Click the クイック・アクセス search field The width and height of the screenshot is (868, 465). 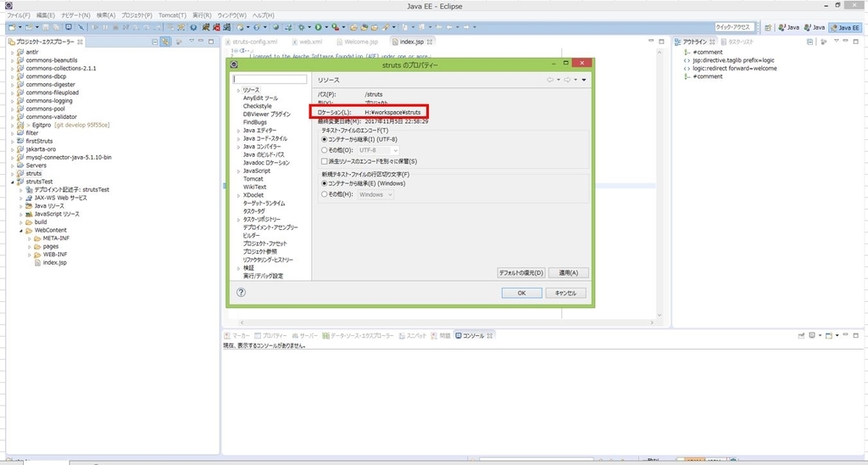coord(735,27)
